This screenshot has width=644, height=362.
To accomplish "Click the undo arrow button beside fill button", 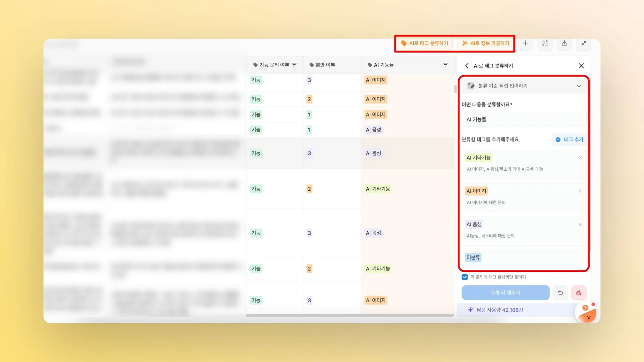I will 560,293.
